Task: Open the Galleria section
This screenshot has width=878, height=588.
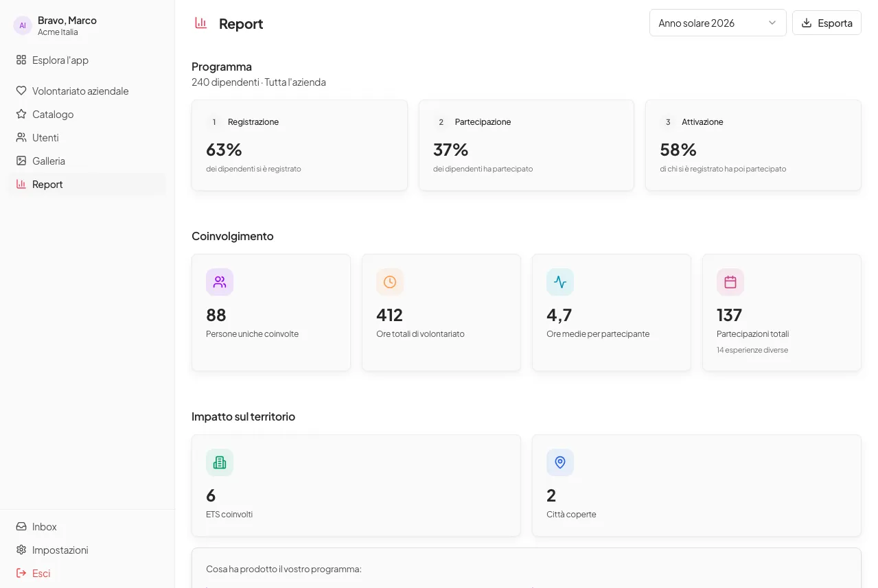Action: tap(86, 161)
